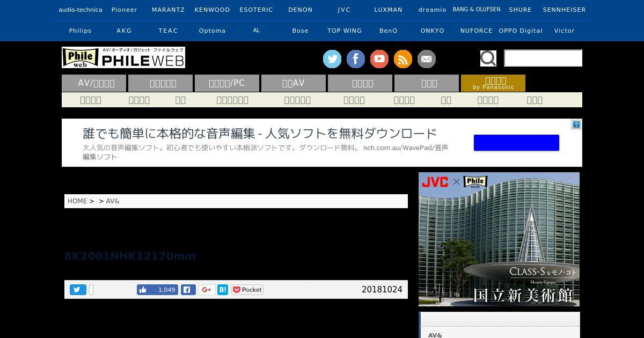
Task: Open the OPPO Digital brand link
Action: [x=521, y=31]
